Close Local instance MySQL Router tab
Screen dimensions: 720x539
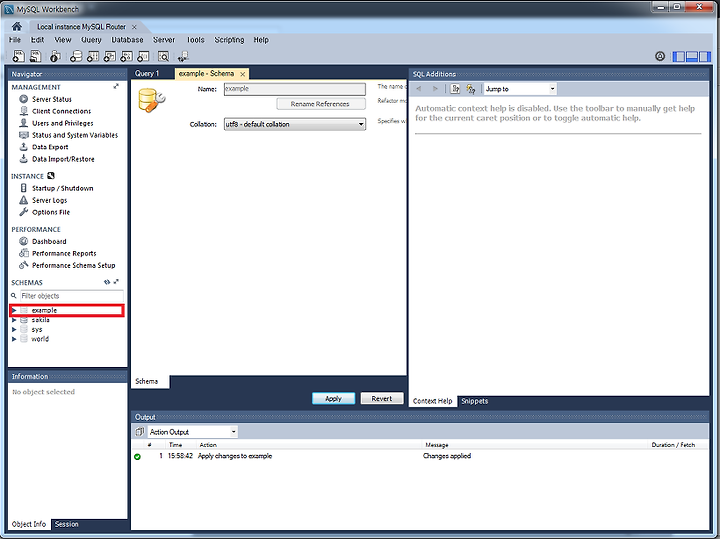coord(134,27)
